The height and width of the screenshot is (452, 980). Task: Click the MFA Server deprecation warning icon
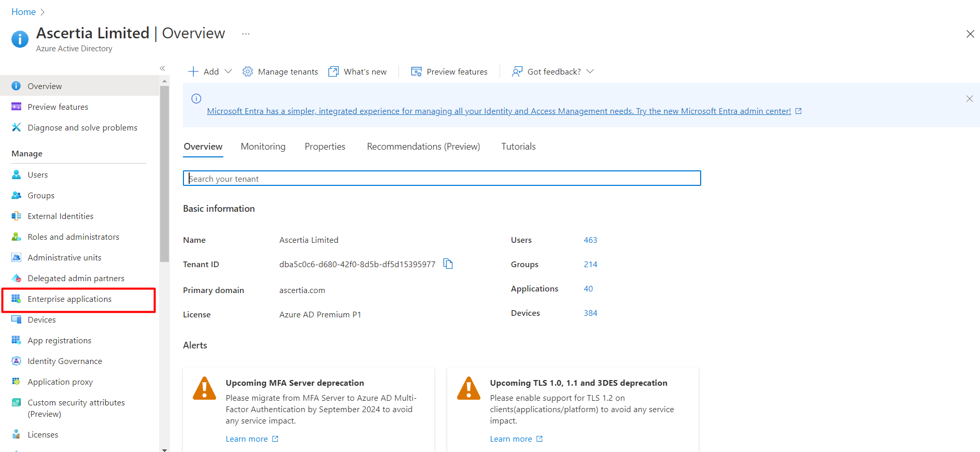[205, 388]
